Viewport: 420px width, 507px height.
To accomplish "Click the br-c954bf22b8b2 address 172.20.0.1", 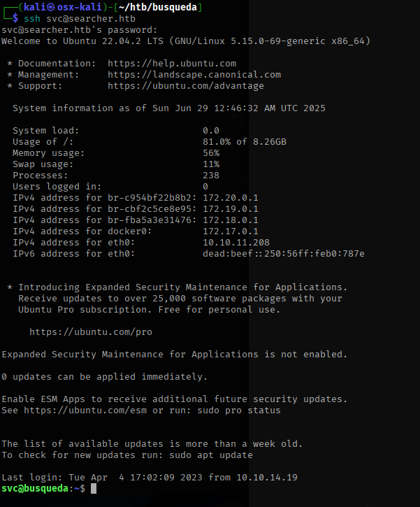I will (x=231, y=198).
